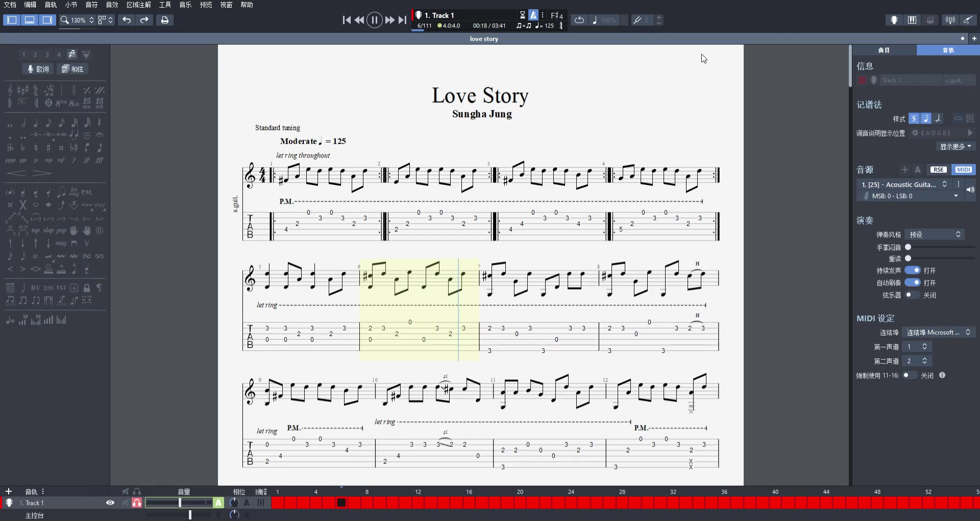The width and height of the screenshot is (980, 521).
Task: Open zoom 130% dropdown
Action: click(78, 20)
